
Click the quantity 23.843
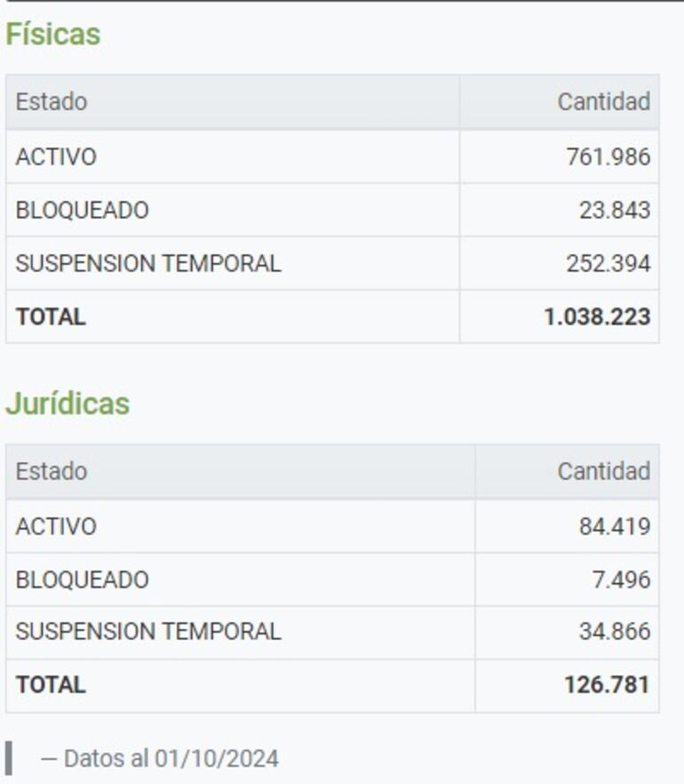[x=614, y=211]
